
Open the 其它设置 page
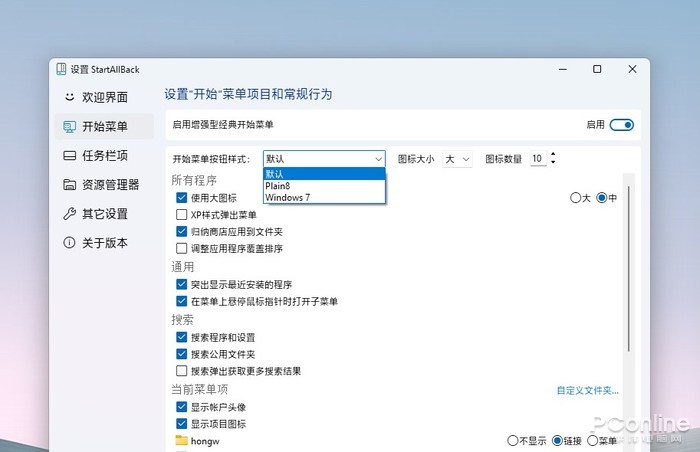104,214
